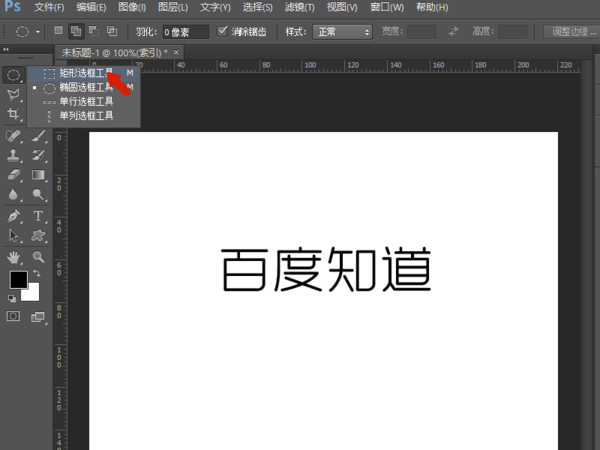Choose 矩形选框工具 from the flyout
600x450 pixels.
click(83, 73)
